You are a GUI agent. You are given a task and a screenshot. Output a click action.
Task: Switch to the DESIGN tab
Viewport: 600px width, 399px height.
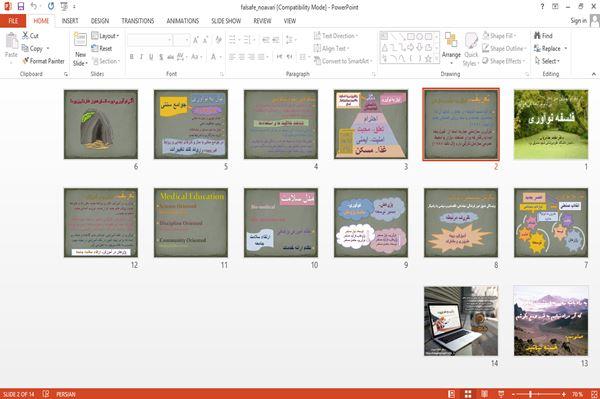tap(100, 21)
